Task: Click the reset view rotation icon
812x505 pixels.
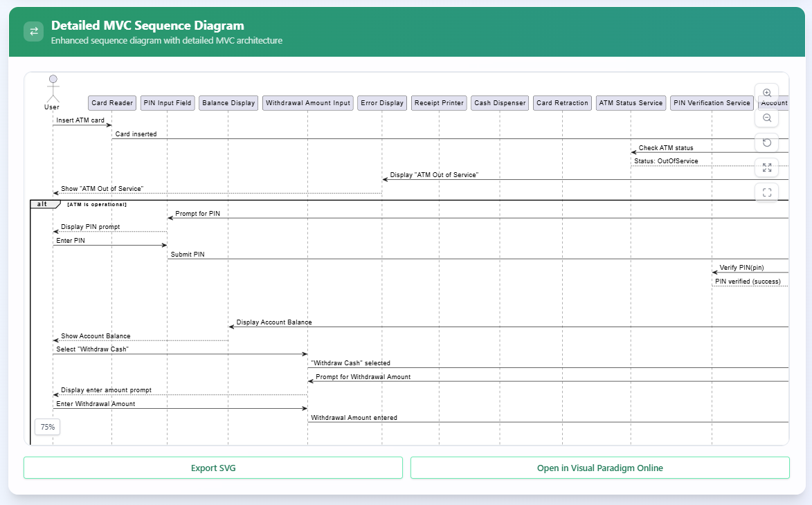Action: 767,143
